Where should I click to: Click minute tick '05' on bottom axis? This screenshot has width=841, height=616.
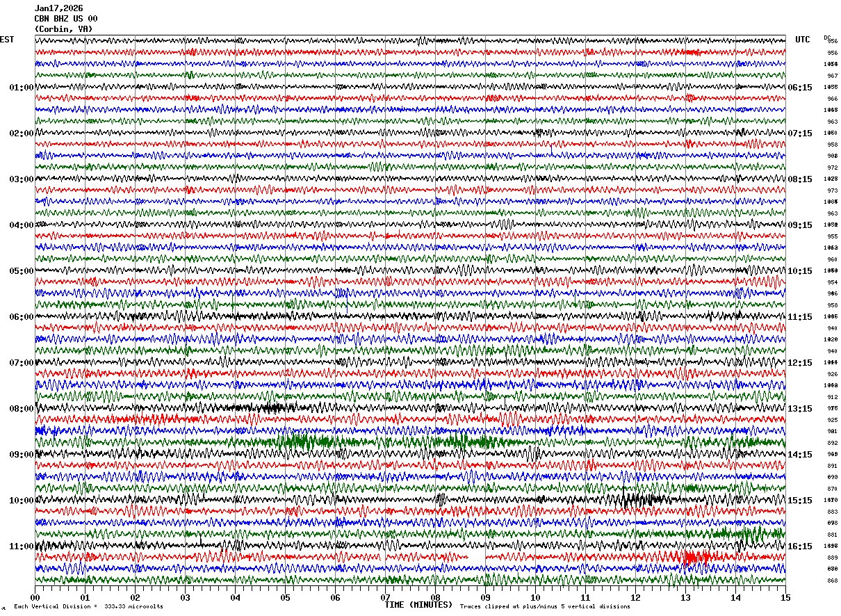pyautogui.click(x=285, y=597)
